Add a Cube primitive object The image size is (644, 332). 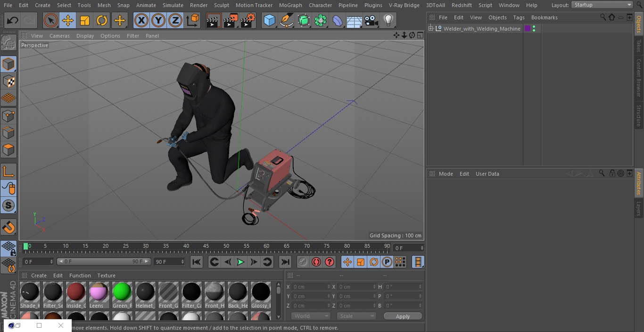point(269,20)
